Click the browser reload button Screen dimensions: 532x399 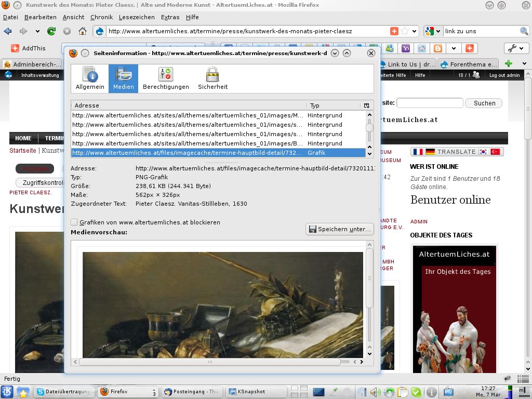click(x=51, y=31)
